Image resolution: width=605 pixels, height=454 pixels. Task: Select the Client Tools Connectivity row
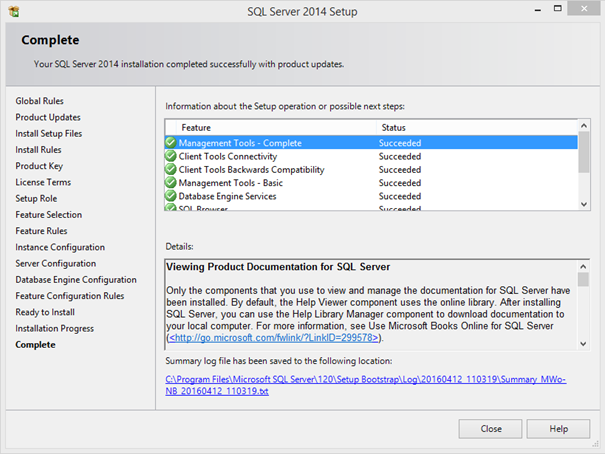point(371,156)
